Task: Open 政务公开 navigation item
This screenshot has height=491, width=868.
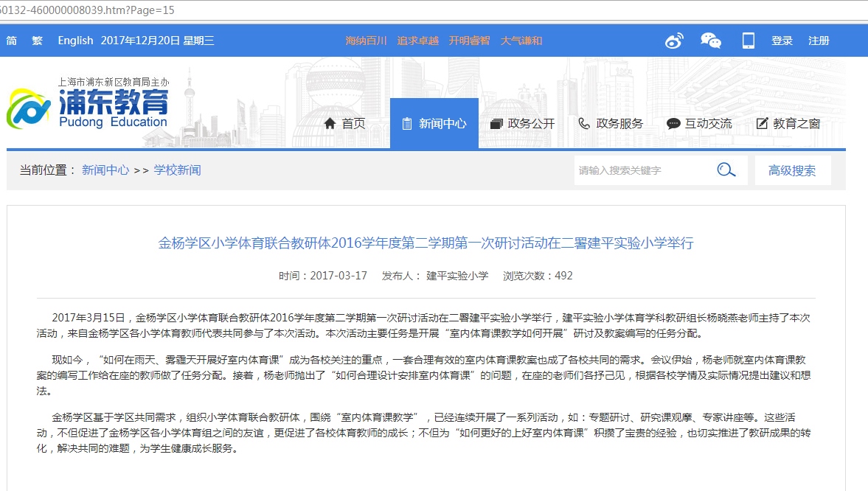Action: (x=523, y=123)
